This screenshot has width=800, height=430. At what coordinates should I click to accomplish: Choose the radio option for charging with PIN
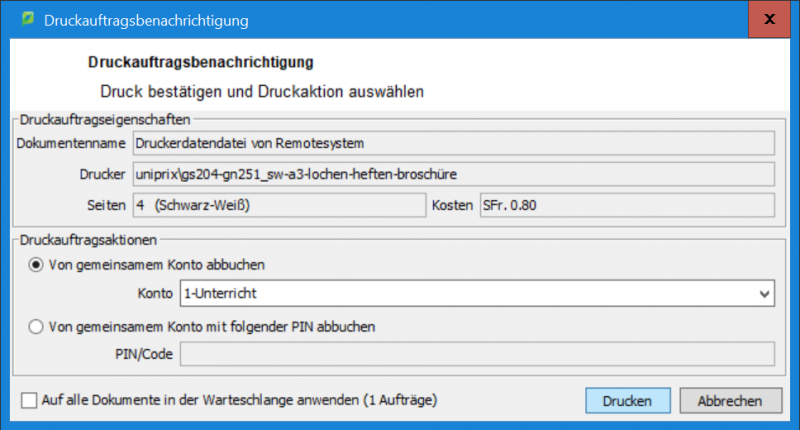tap(38, 325)
